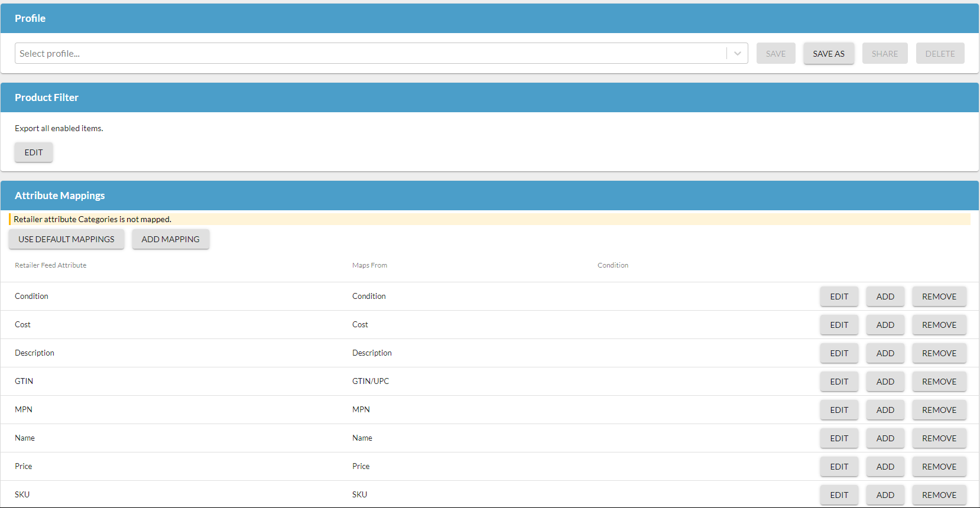Add a mapping to the Cost row
Image resolution: width=980 pixels, height=508 pixels.
point(885,325)
